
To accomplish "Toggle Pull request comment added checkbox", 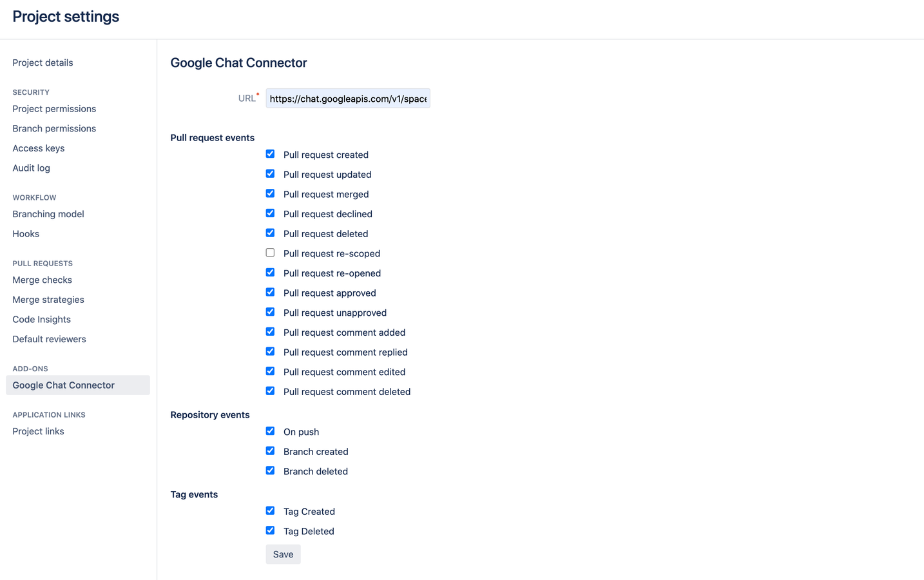I will (x=270, y=332).
